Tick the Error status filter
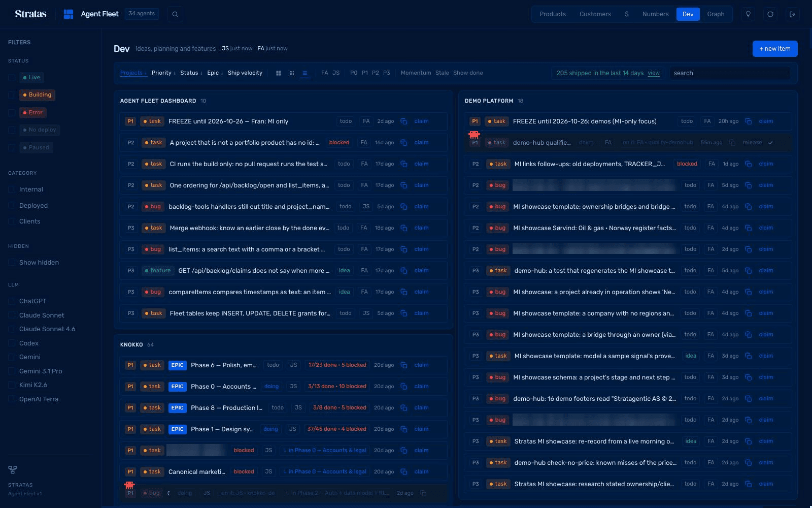Screen dimensions: 812x508 [12, 113]
